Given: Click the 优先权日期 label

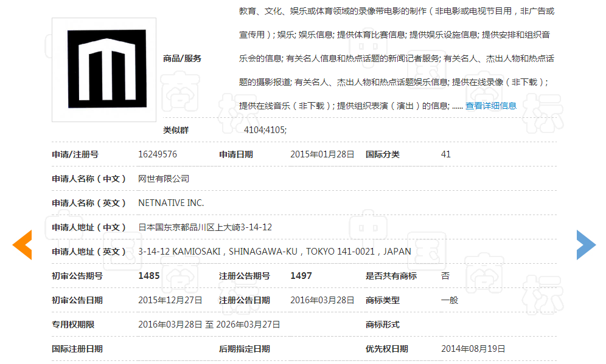Looking at the screenshot, I should 387,349.
